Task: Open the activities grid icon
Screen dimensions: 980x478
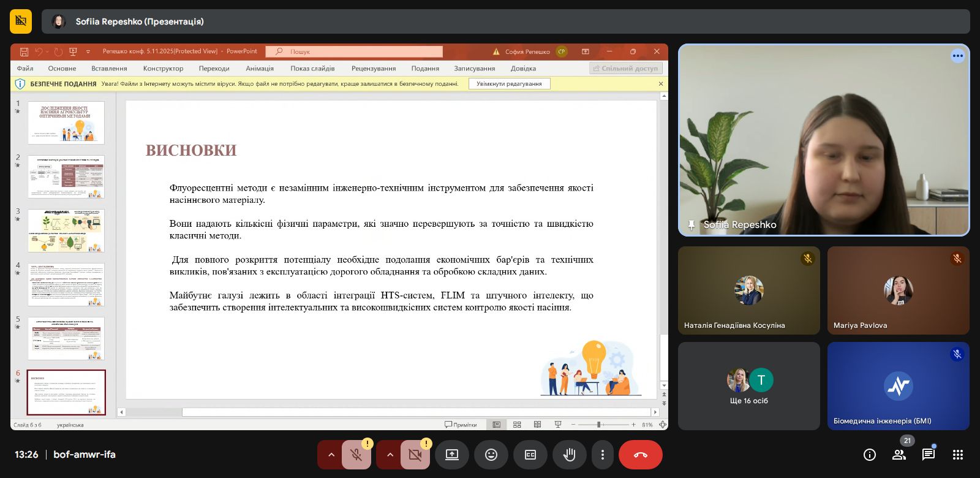Action: pos(958,455)
